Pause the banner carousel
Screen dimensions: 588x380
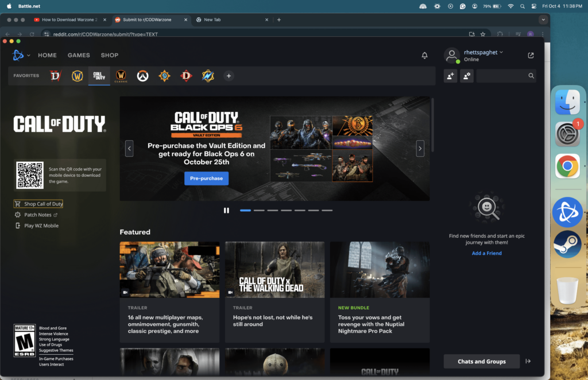click(x=226, y=211)
